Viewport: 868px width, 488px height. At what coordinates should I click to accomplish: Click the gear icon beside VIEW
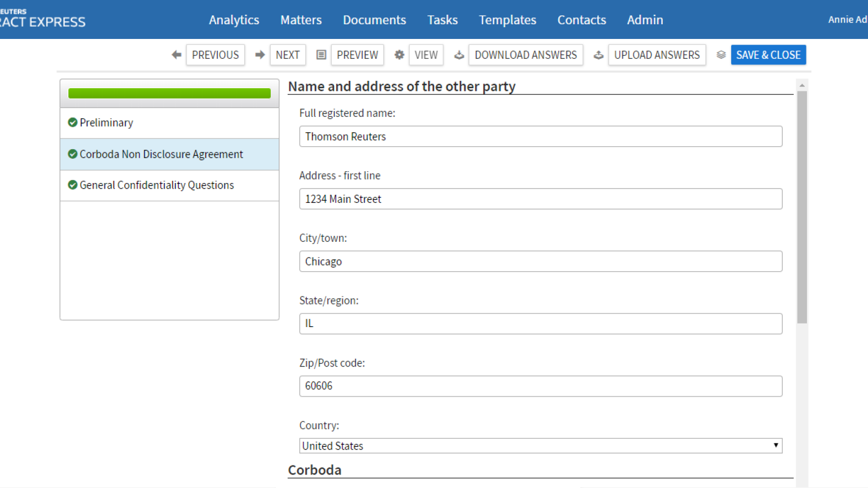coord(399,55)
